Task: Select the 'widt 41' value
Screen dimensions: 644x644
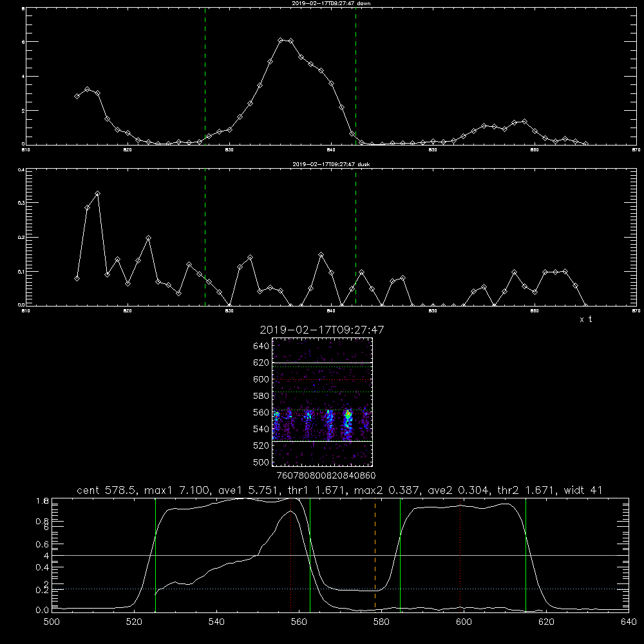Action: coord(583,490)
